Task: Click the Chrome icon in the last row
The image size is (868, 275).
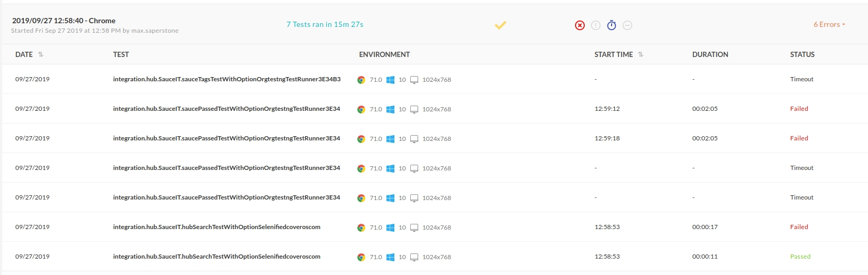Action: tap(361, 257)
